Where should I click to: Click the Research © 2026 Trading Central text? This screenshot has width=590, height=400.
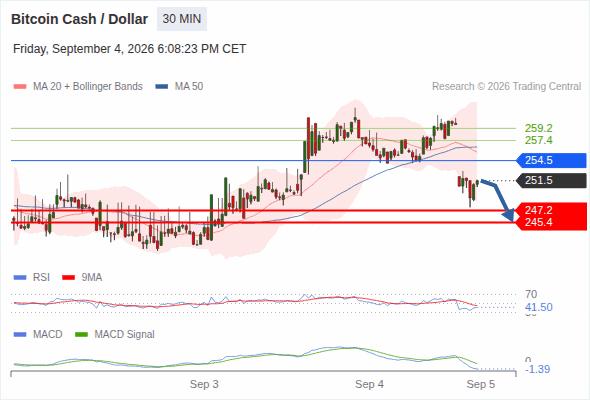click(x=506, y=87)
